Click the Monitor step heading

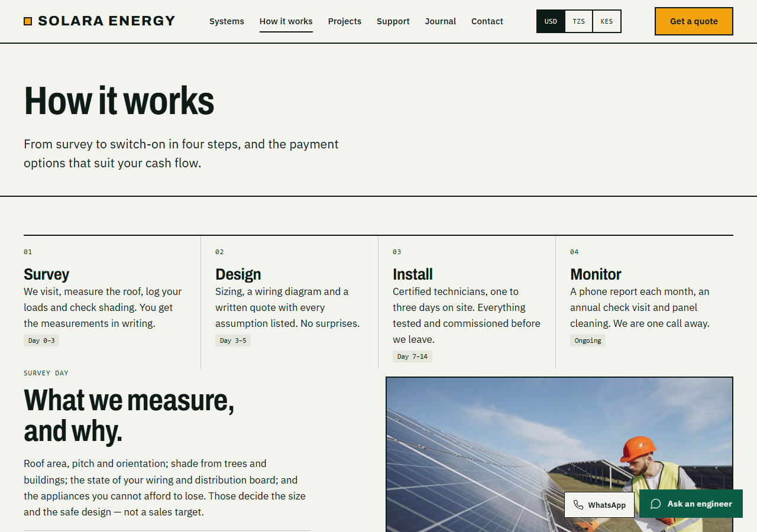pyautogui.click(x=596, y=274)
